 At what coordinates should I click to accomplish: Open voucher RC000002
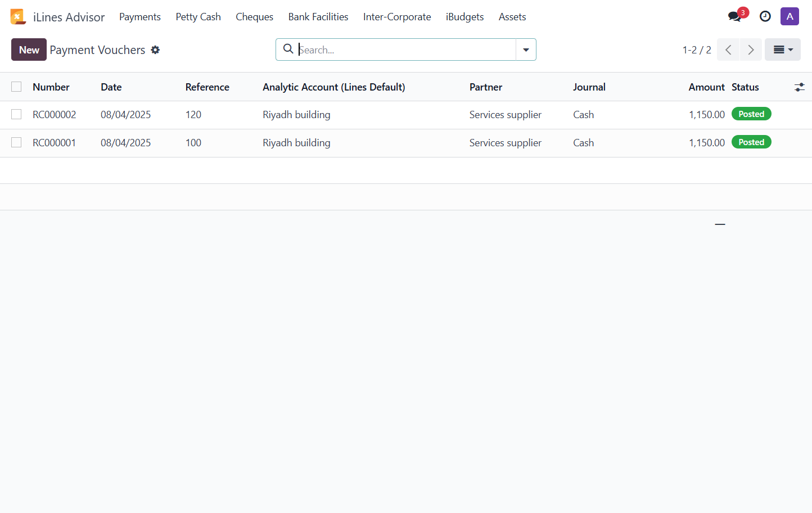(54, 115)
